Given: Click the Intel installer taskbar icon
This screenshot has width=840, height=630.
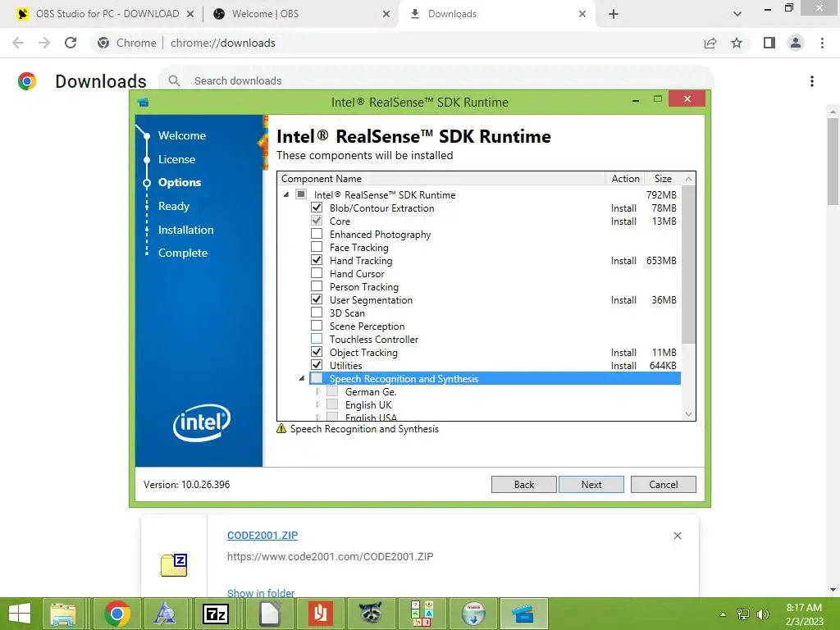Looking at the screenshot, I should tap(523, 614).
